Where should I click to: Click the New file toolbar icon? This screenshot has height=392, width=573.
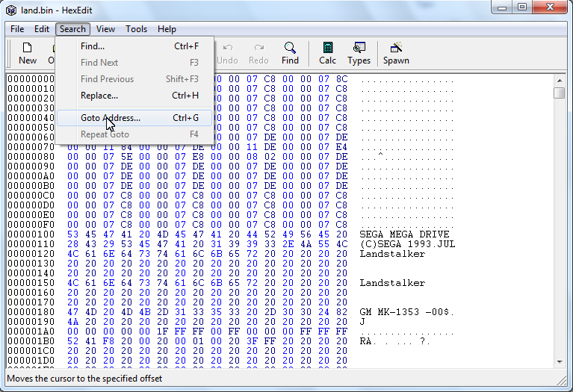pos(28,53)
